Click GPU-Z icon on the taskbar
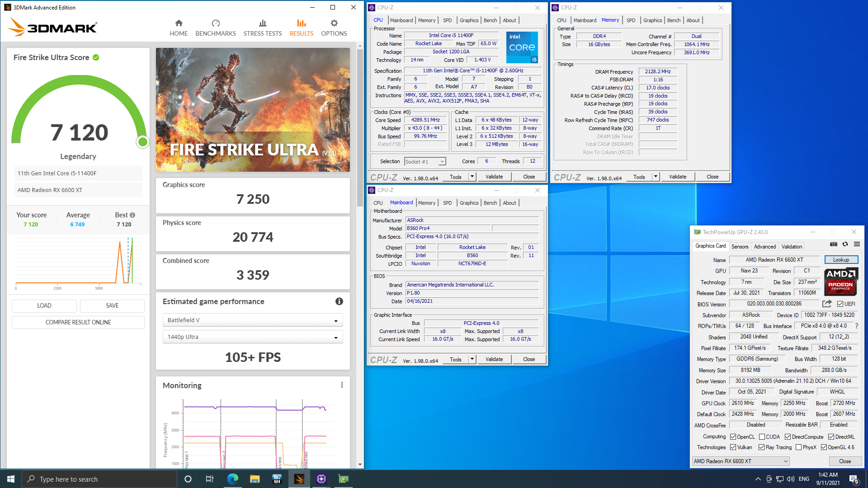 click(344, 479)
